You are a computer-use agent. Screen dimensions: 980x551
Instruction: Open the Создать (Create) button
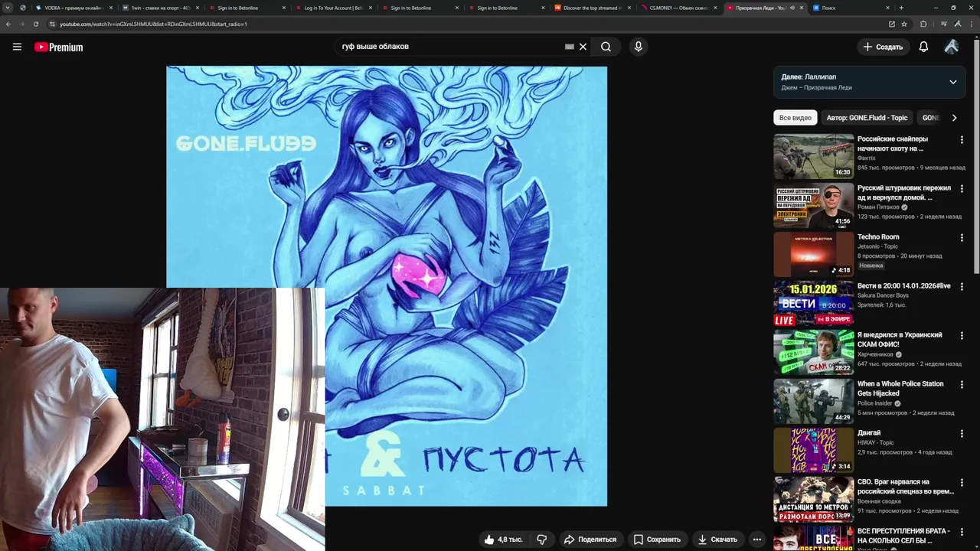tap(883, 47)
